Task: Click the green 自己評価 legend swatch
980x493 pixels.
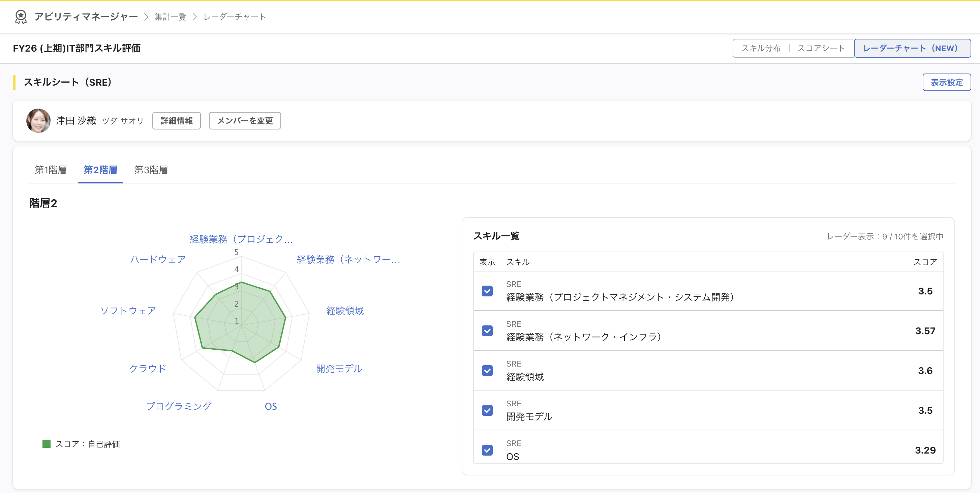Action: [x=47, y=444]
